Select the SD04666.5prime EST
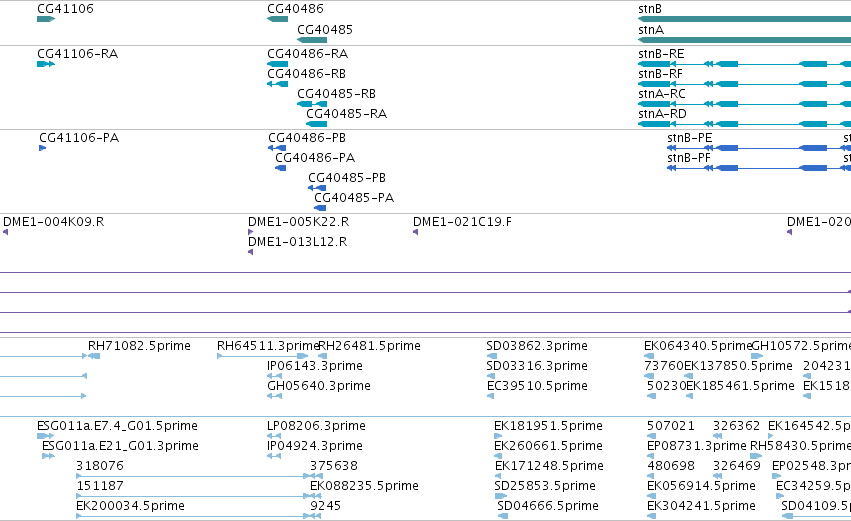 (503, 516)
